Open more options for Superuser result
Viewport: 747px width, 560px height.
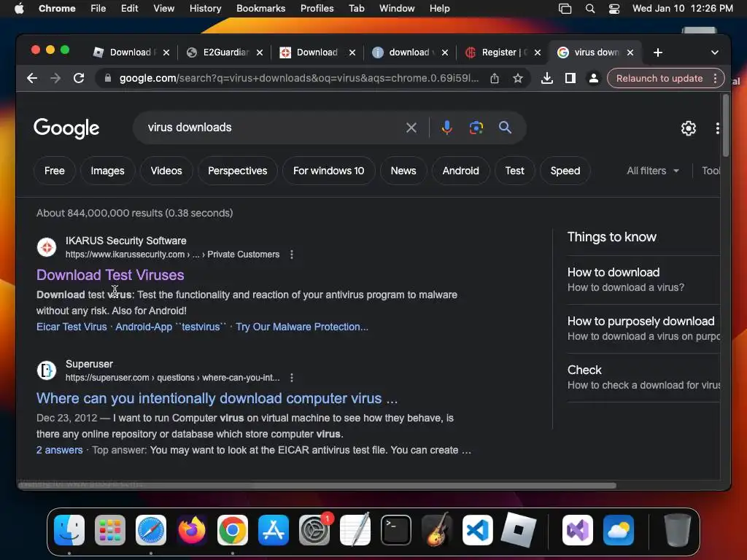[292, 378]
